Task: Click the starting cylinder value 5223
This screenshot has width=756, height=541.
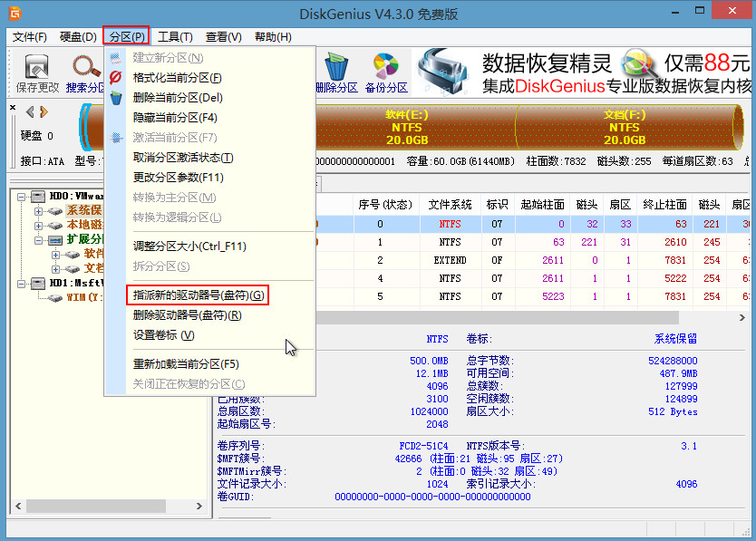Action: [553, 296]
